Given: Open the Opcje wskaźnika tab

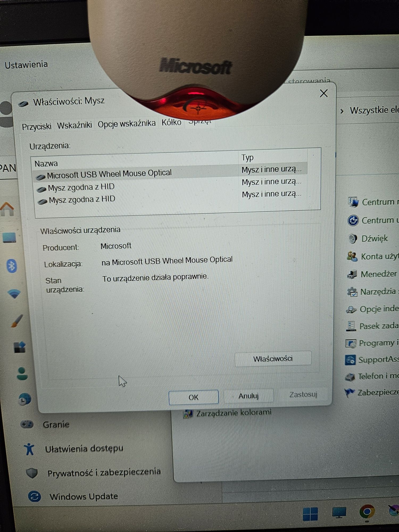Looking at the screenshot, I should (x=127, y=124).
